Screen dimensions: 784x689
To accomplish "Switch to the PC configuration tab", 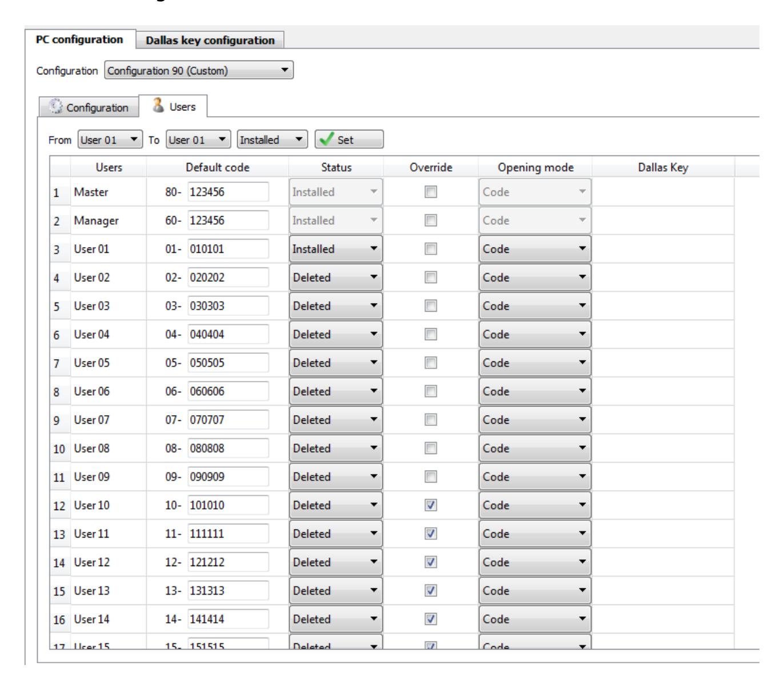I will coord(79,39).
